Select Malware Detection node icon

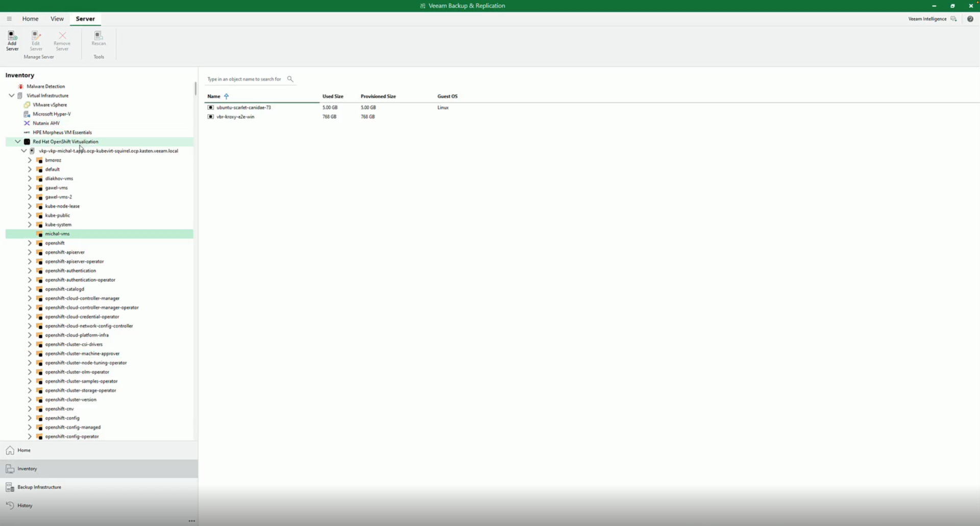click(x=20, y=86)
